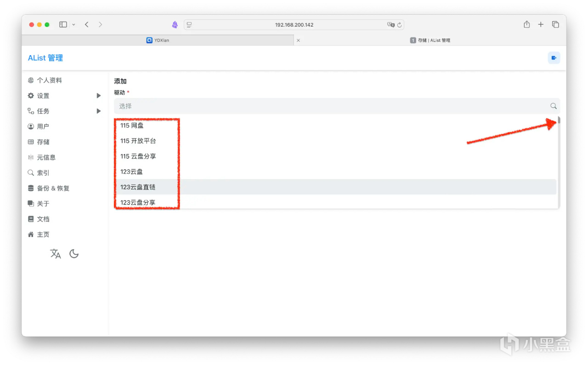Change language with the translate icon

click(x=56, y=254)
